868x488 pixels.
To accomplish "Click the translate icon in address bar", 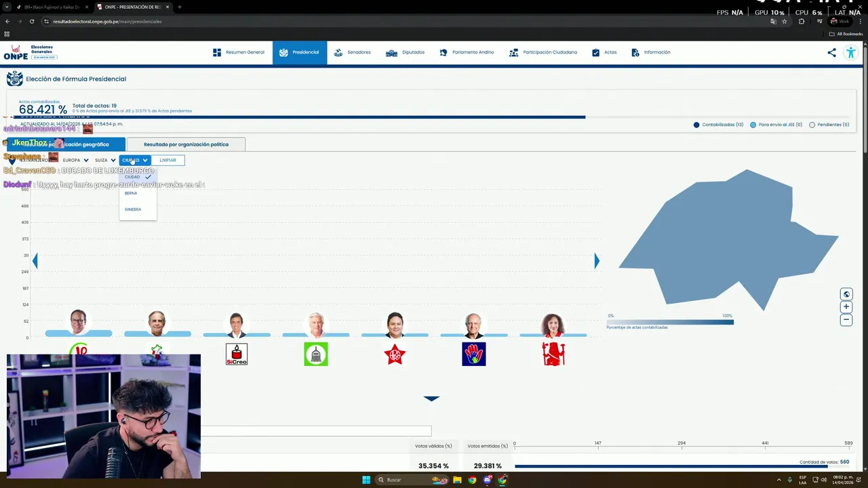I will [x=773, y=21].
